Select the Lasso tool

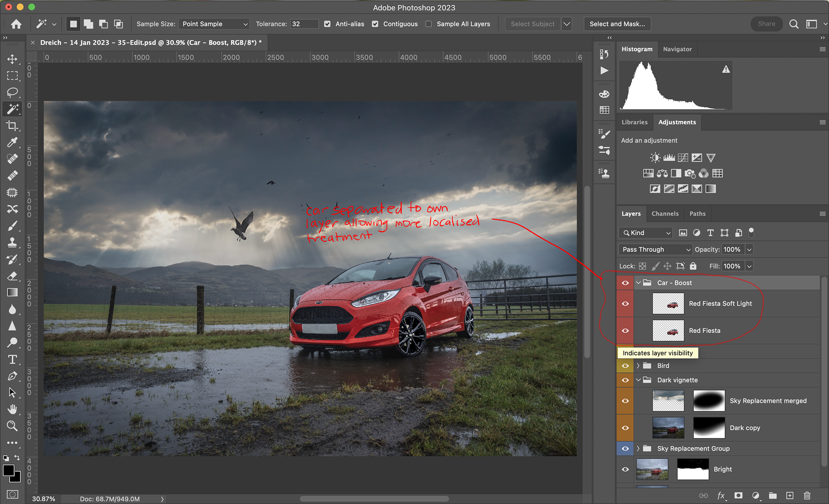(12, 92)
